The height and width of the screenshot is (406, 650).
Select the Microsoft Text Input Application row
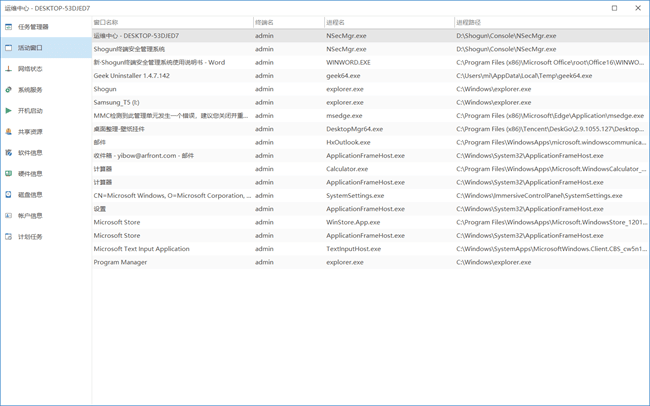[x=141, y=249]
